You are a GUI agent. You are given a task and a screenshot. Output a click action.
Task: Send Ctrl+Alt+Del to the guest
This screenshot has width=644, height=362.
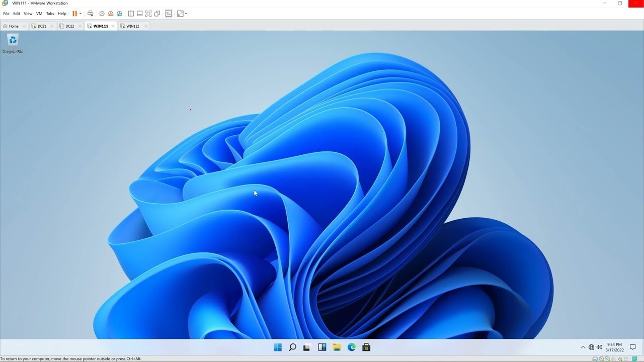(x=91, y=14)
